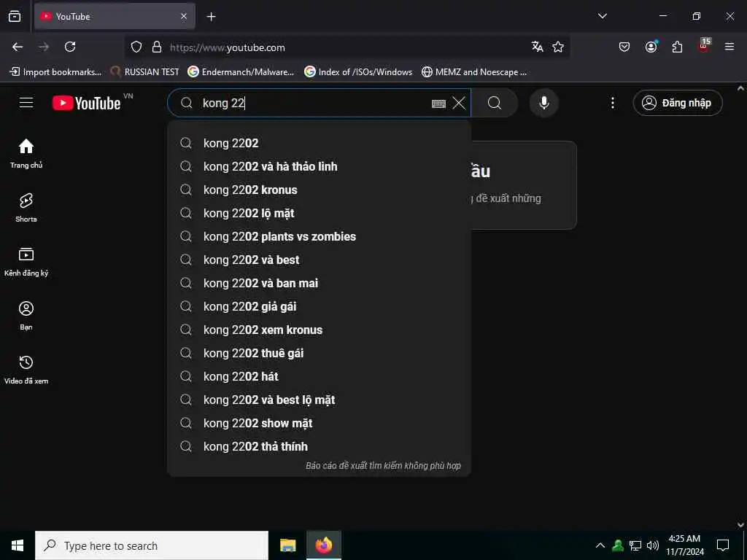Go to Shorts in sidebar
Screen dimensions: 747x560
click(26, 208)
